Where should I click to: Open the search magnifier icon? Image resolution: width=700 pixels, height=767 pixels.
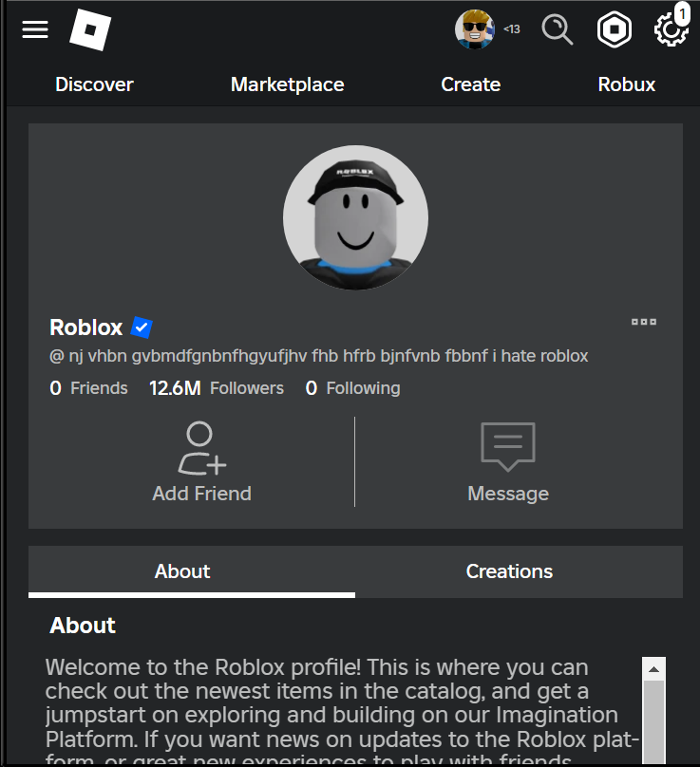pos(558,29)
